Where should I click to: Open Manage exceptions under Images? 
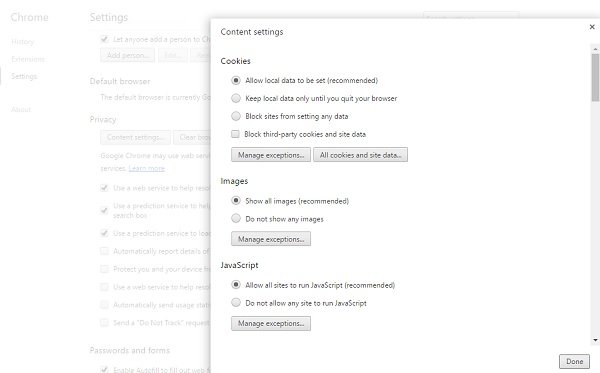271,239
